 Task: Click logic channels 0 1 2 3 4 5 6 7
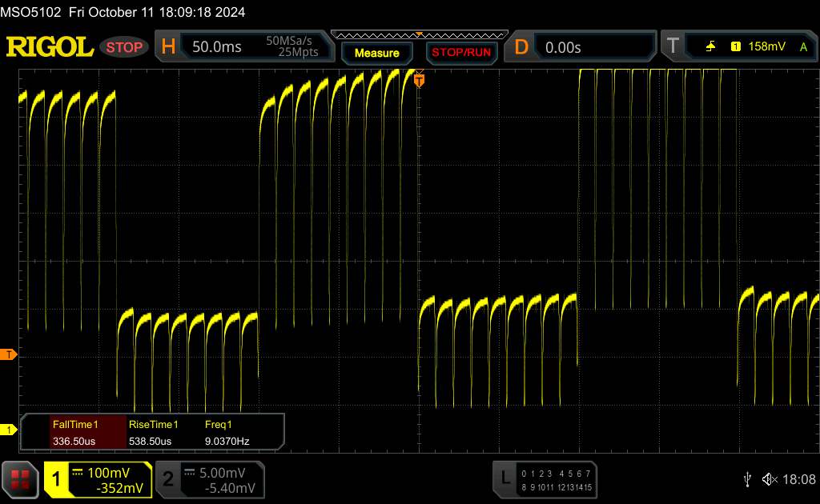tap(556, 474)
